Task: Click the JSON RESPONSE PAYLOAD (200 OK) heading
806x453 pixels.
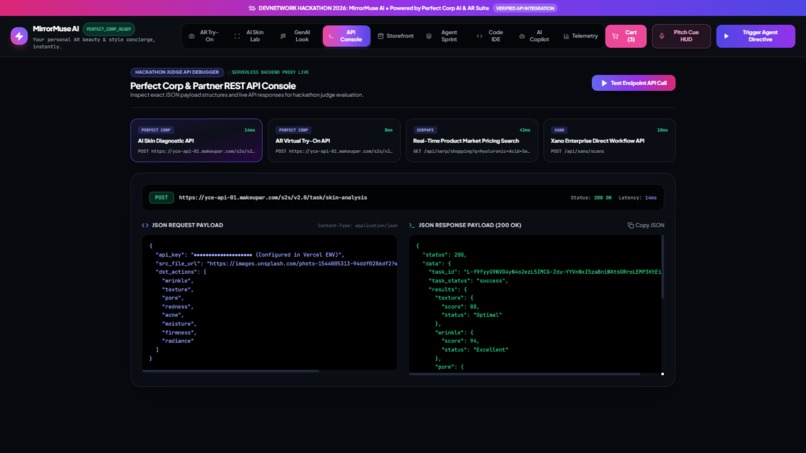Action: point(469,225)
